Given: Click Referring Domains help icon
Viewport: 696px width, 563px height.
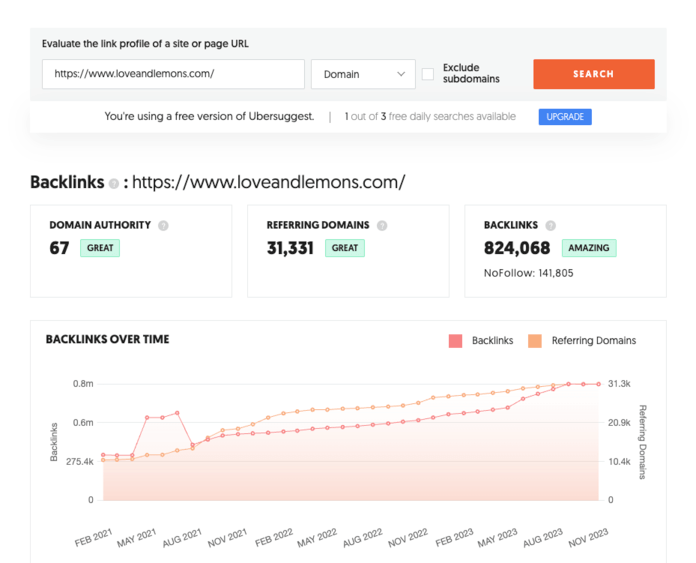Looking at the screenshot, I should 382,226.
